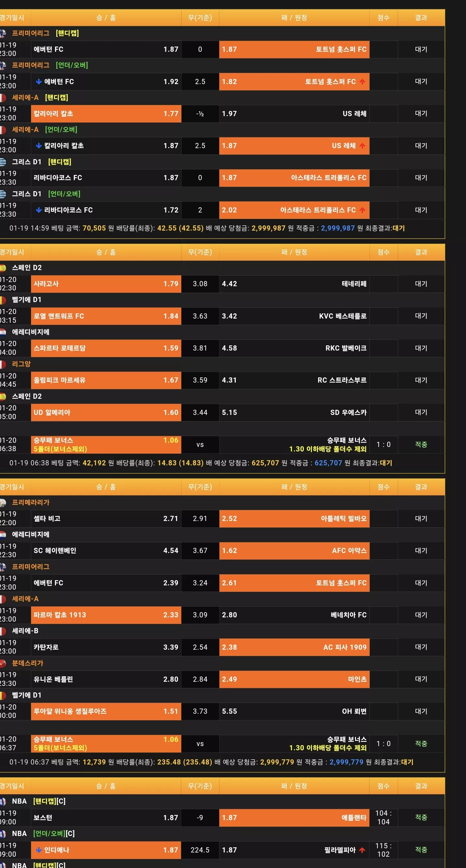Select the AFC 아약스 1.62 away pick
Screen dimensions: 466x868
[294, 551]
